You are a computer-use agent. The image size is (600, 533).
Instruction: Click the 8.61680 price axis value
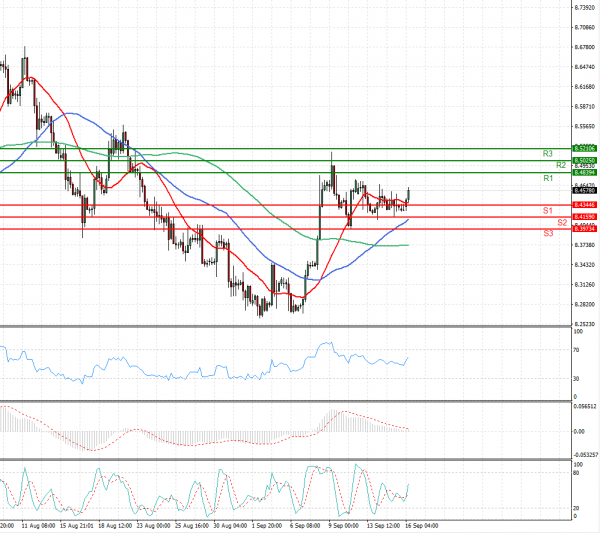pyautogui.click(x=584, y=87)
